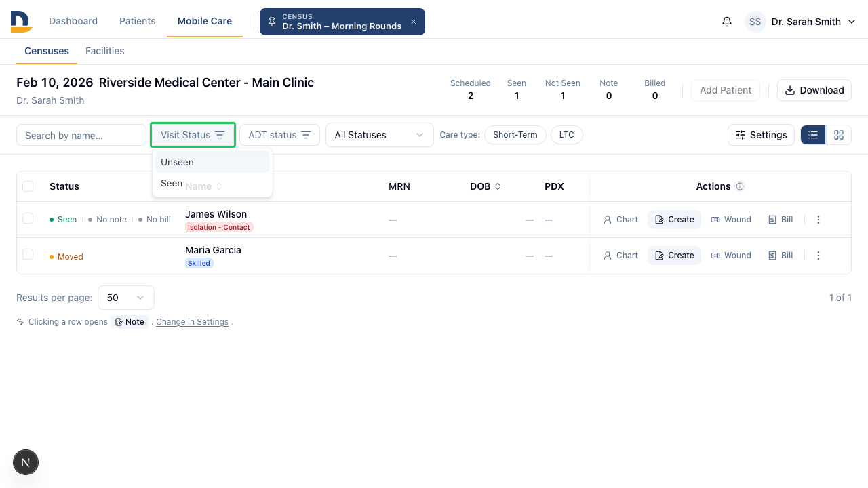
Task: Click the Skilled tag
Action: click(199, 263)
